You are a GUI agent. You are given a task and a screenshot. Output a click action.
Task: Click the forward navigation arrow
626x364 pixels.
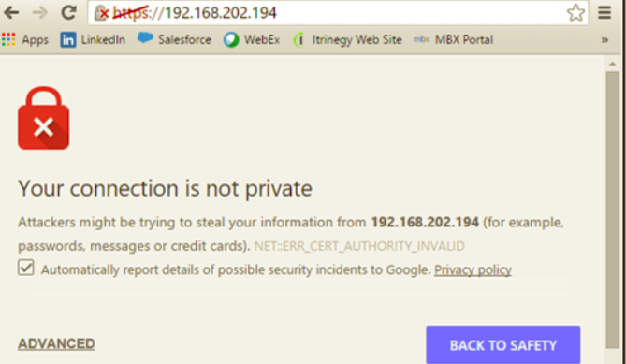coord(40,13)
